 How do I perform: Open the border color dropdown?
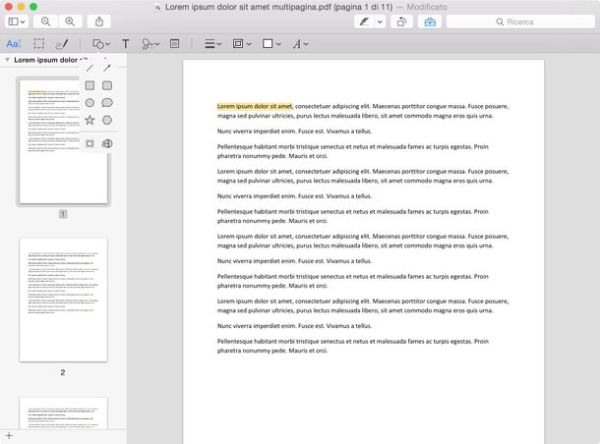tap(242, 44)
